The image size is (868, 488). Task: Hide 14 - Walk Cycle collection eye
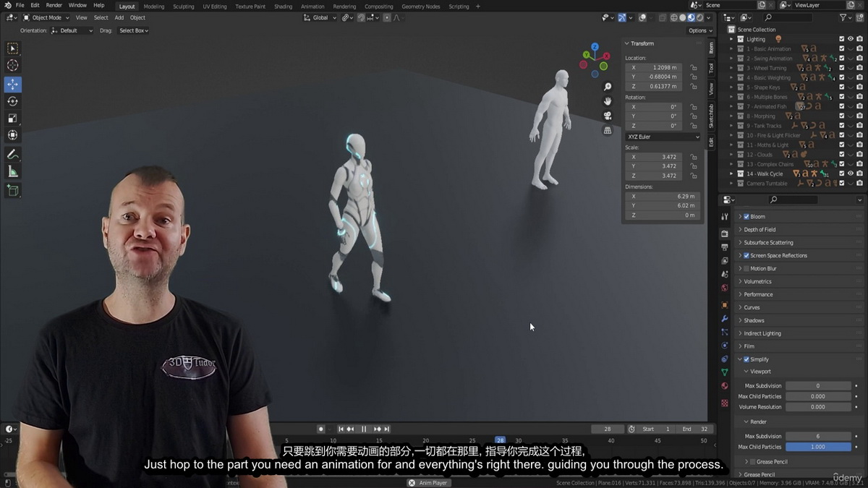pyautogui.click(x=851, y=174)
